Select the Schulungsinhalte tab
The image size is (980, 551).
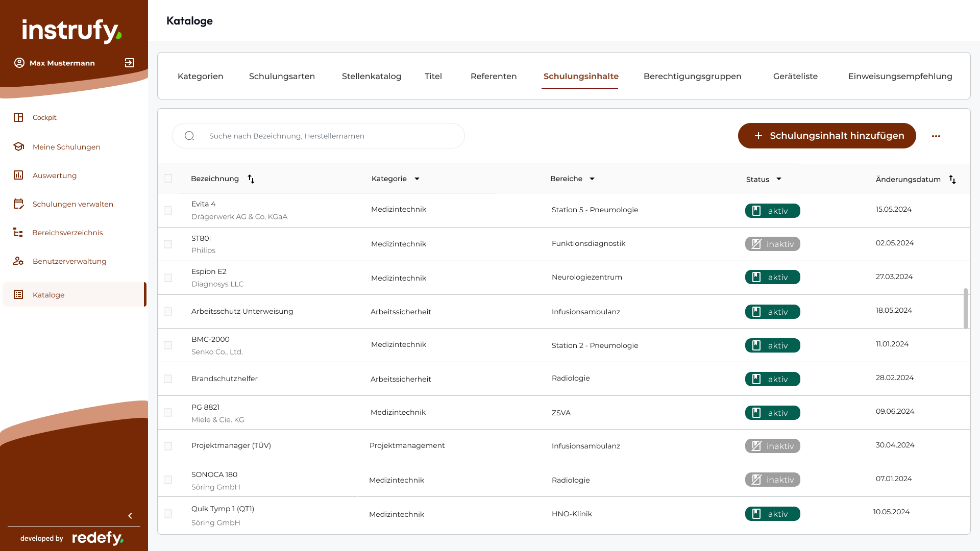coord(581,76)
